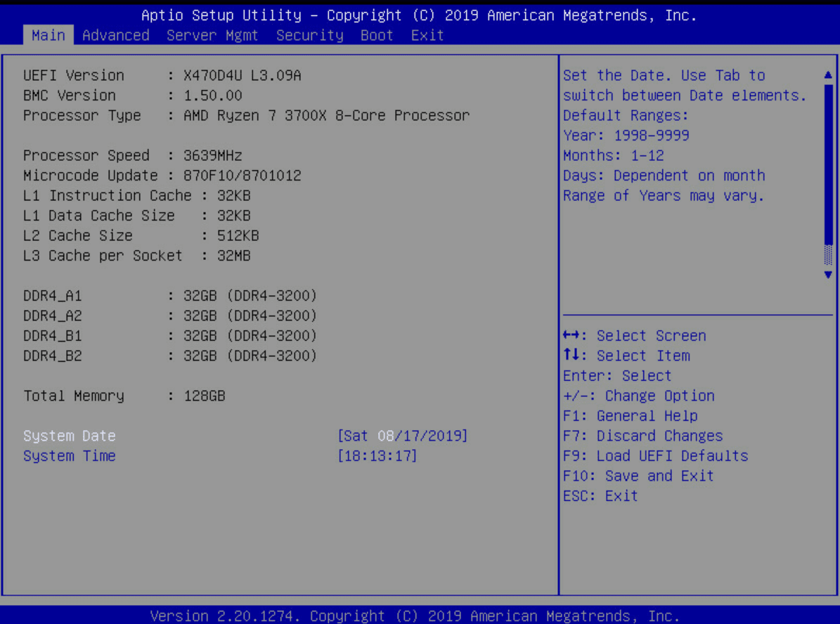Click the Microcode Update value 870F10/8701012

242,176
